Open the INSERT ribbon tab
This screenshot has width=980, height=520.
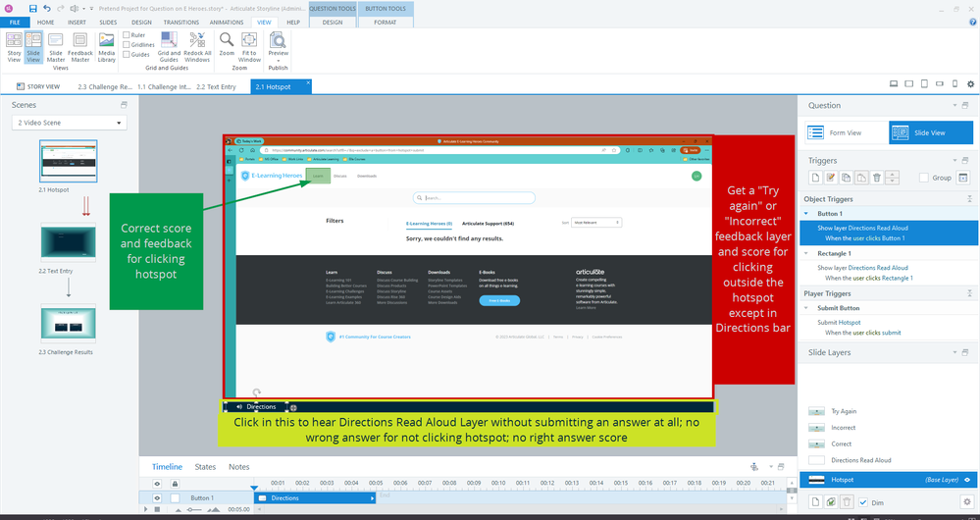[x=77, y=22]
